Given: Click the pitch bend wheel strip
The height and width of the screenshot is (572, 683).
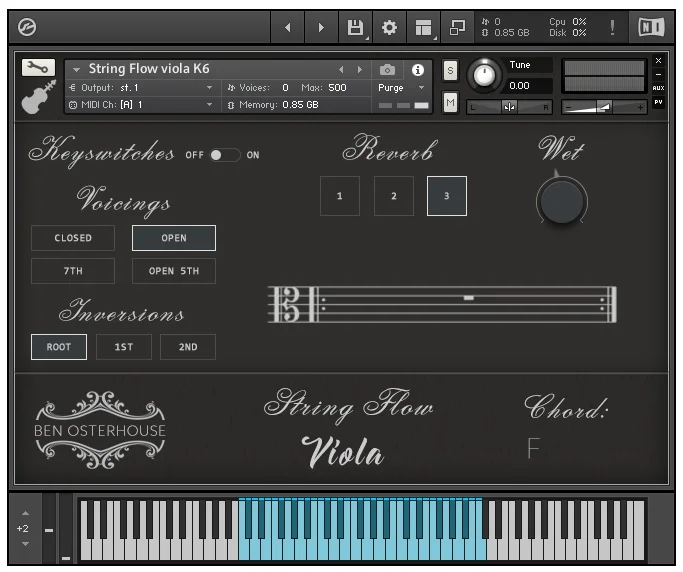Looking at the screenshot, I should pyautogui.click(x=49, y=528).
